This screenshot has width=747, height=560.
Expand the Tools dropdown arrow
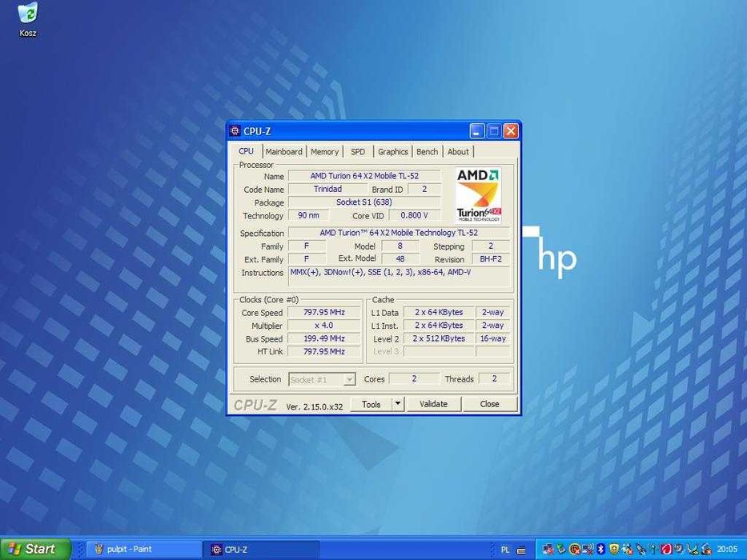pyautogui.click(x=398, y=404)
